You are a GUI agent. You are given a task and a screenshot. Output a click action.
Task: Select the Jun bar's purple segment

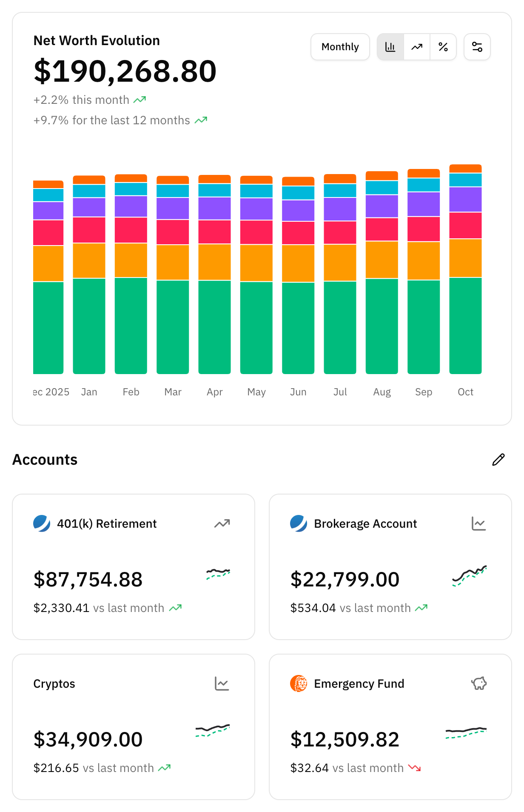pos(298,210)
